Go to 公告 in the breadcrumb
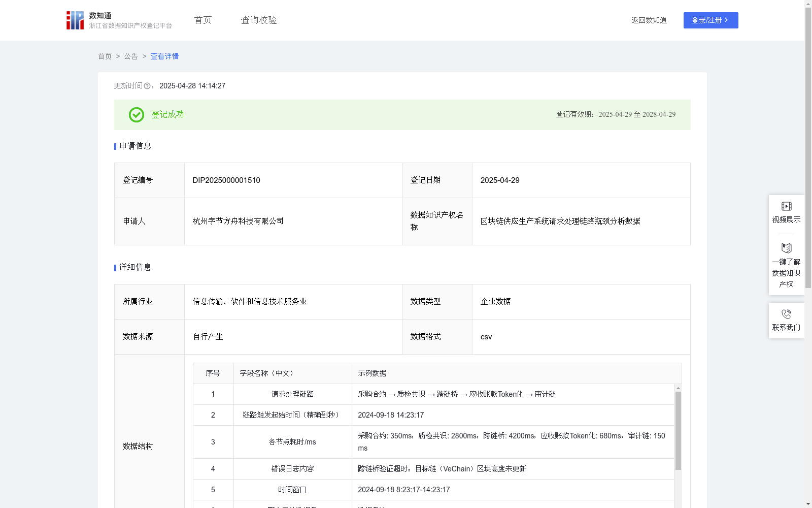The image size is (812, 508). click(131, 56)
